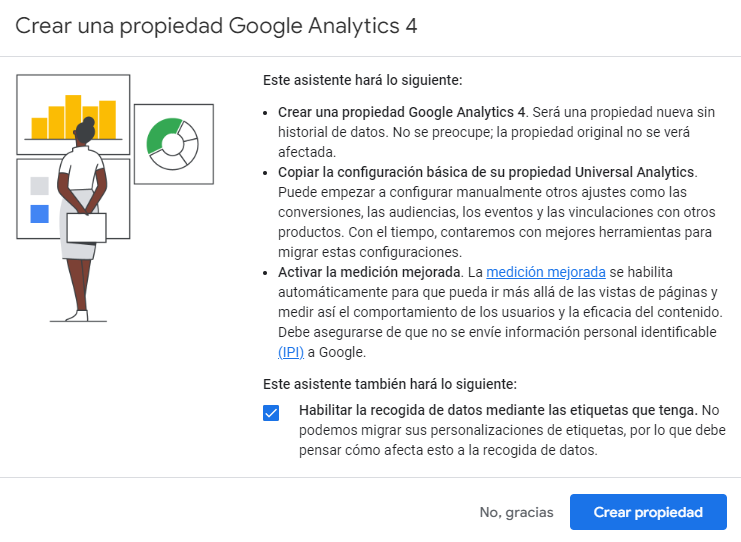
Task: Click the Habilitar la recogida de datos label text
Action: (498, 410)
